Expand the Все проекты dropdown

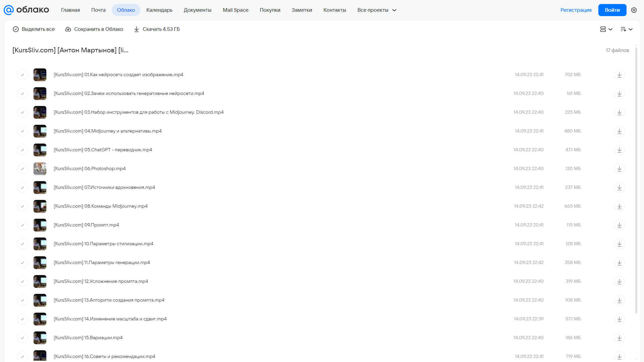[377, 10]
